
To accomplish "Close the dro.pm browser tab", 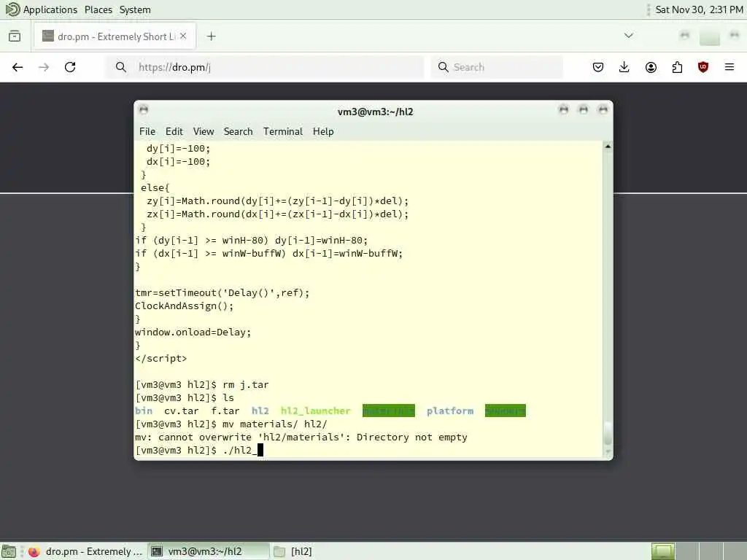I will coord(183,36).
